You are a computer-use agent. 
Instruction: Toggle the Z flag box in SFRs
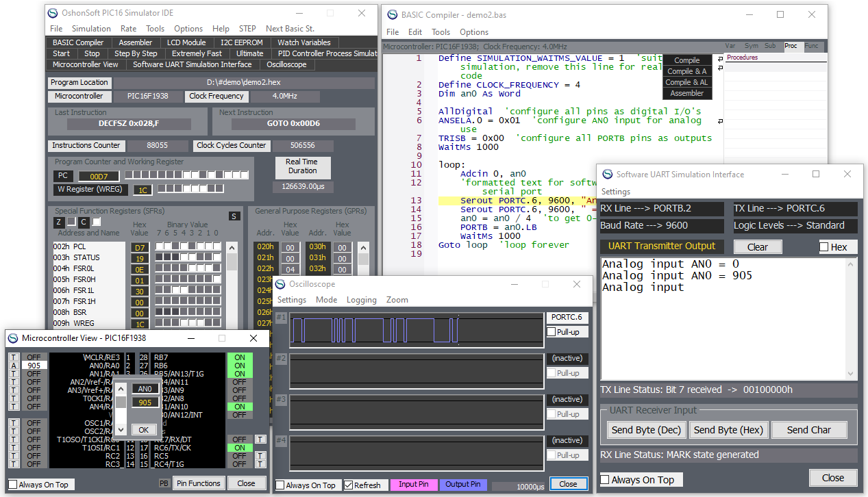[x=71, y=222]
